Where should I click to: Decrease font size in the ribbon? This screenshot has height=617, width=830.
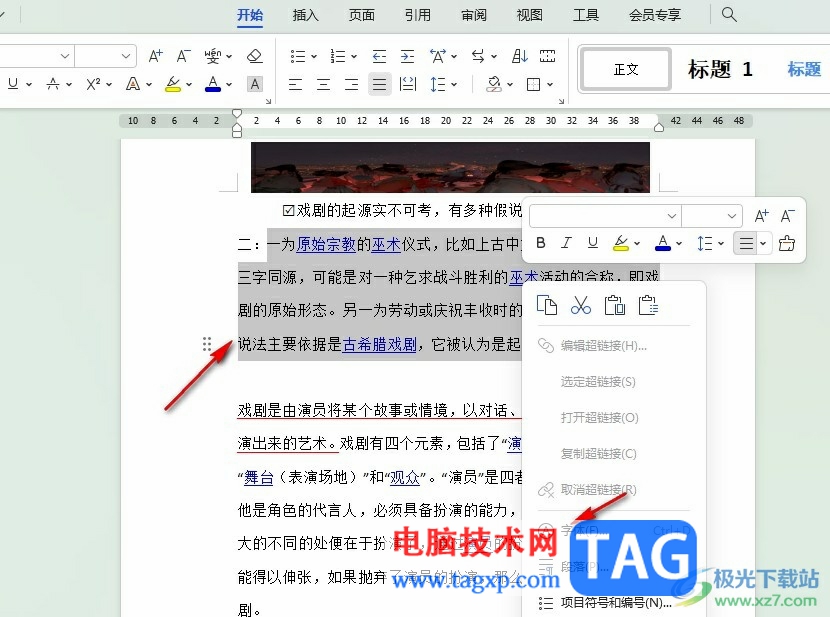click(x=183, y=56)
